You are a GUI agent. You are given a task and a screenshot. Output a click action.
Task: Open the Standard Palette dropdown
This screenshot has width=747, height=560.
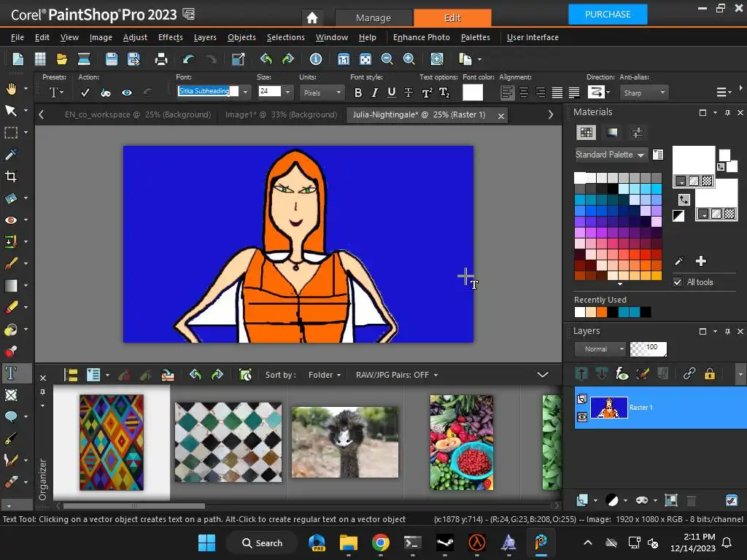click(x=611, y=155)
